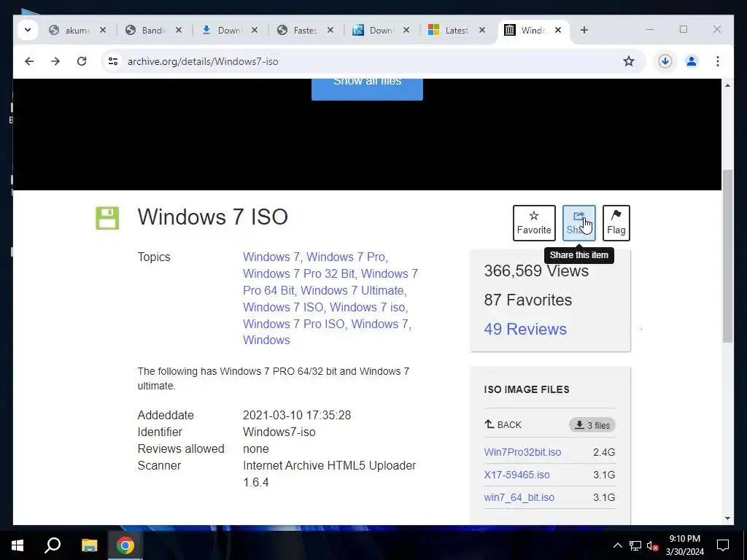This screenshot has height=560, width=747.
Task: Share this item button
Action: click(x=578, y=223)
